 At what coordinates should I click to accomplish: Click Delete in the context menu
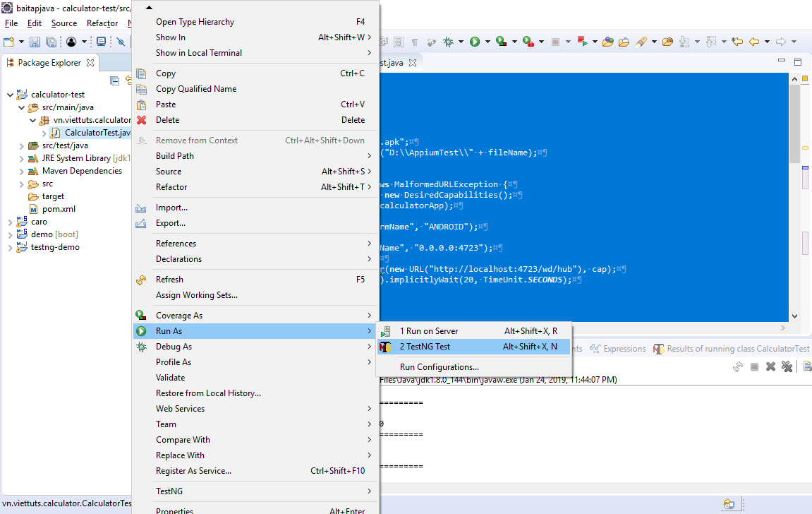[255, 120]
